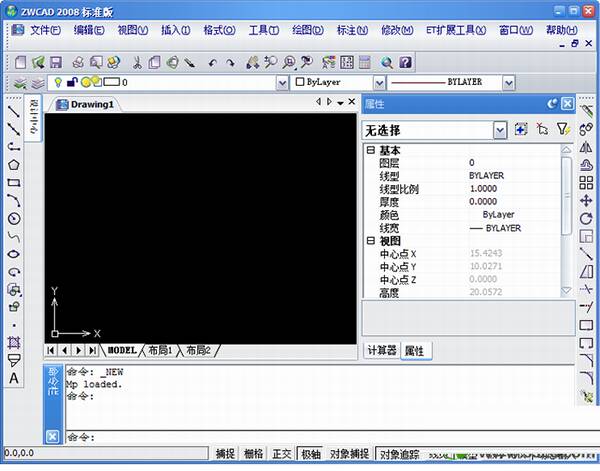Image resolution: width=600 pixels, height=471 pixels.
Task: Select the Hatch tool
Action: coord(14,342)
